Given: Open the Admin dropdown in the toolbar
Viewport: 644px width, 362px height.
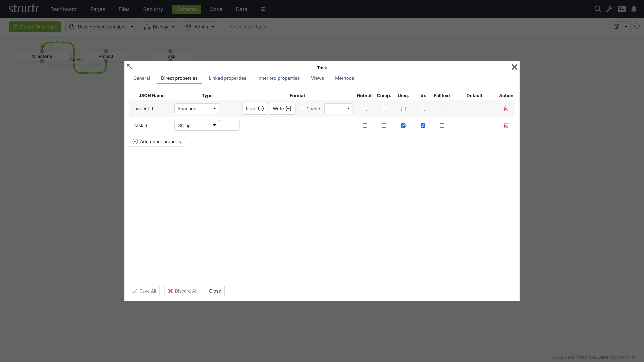Looking at the screenshot, I should [200, 27].
